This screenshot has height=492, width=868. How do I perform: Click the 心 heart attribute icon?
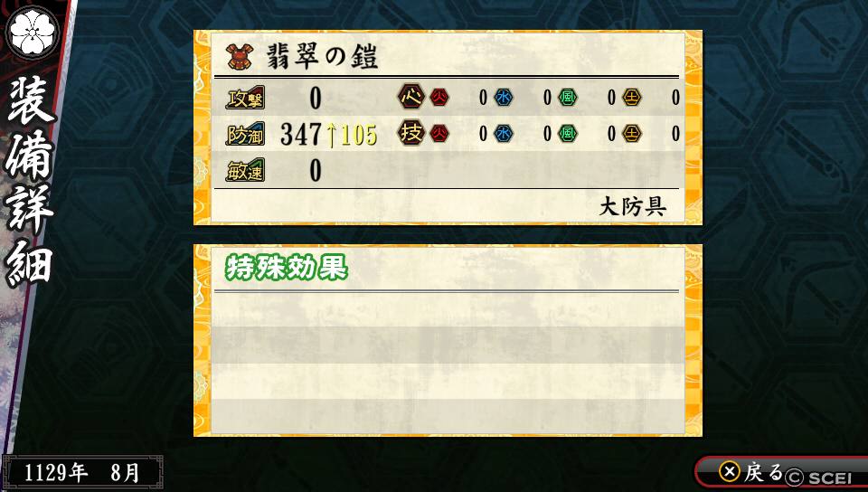[411, 98]
